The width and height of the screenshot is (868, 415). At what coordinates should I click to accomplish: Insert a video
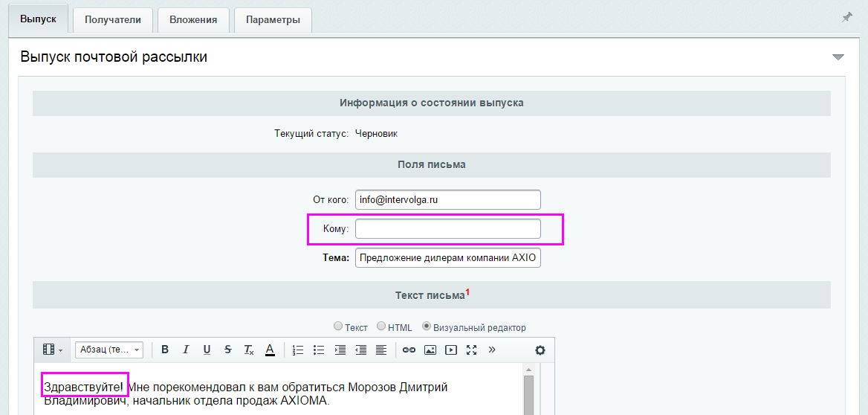click(451, 350)
